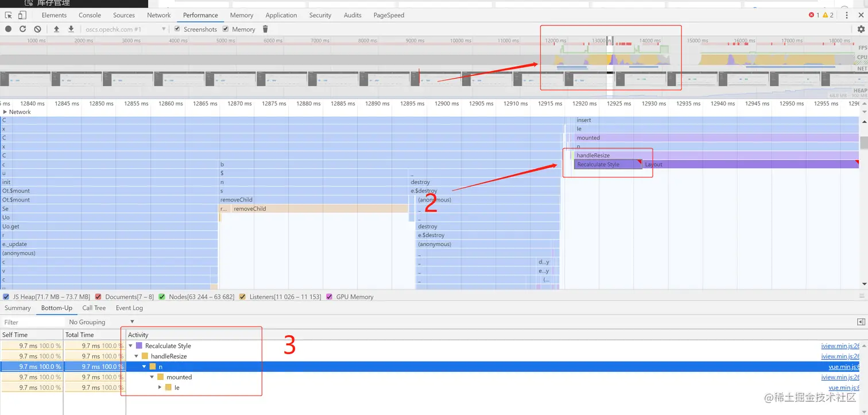868x415 pixels.
Task: Select the Layout bar in flame chart
Action: (x=750, y=164)
